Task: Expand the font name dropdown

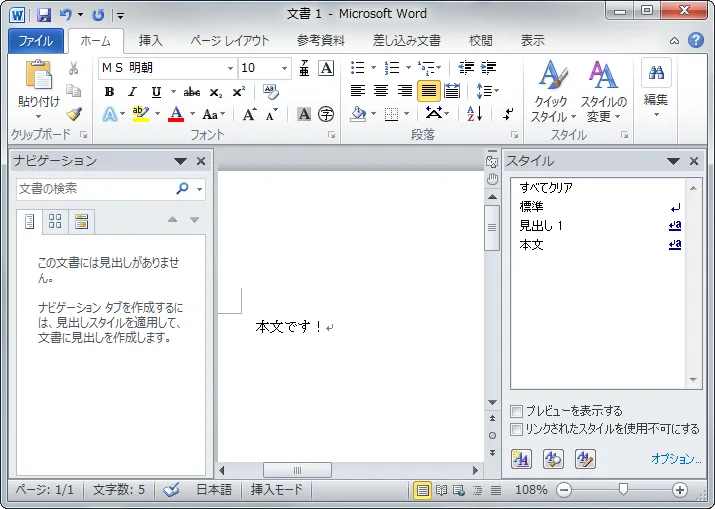Action: [x=230, y=68]
